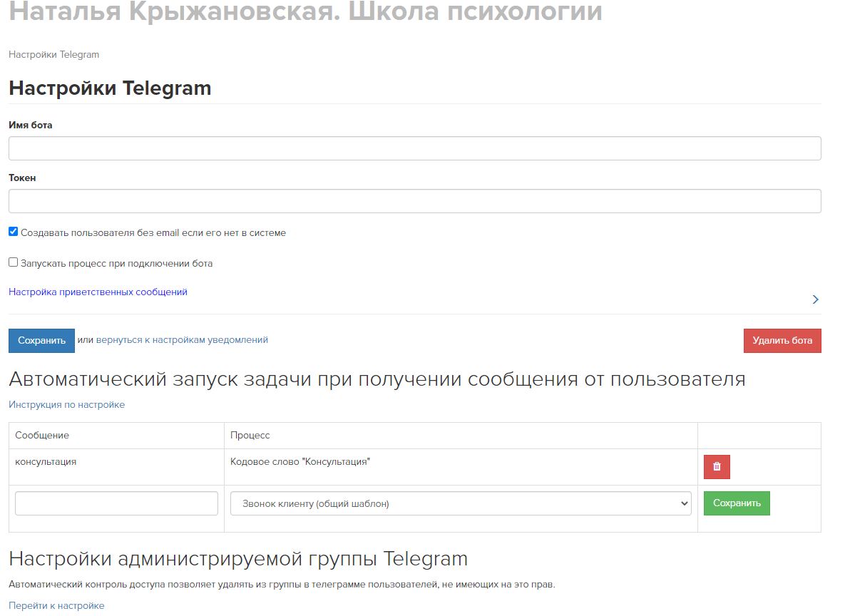Open "Инструкция по настройке" link
This screenshot has width=850, height=616.
tap(67, 405)
